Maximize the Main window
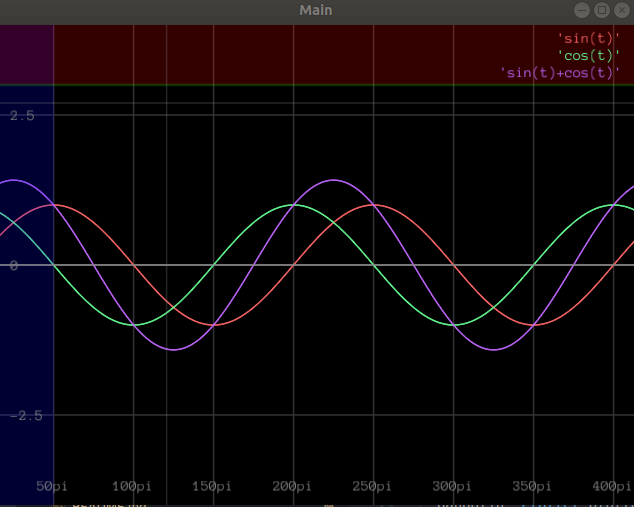 tap(602, 10)
